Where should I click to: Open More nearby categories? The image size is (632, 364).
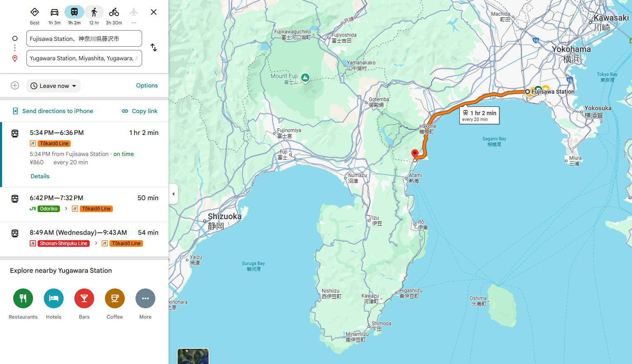click(x=145, y=298)
